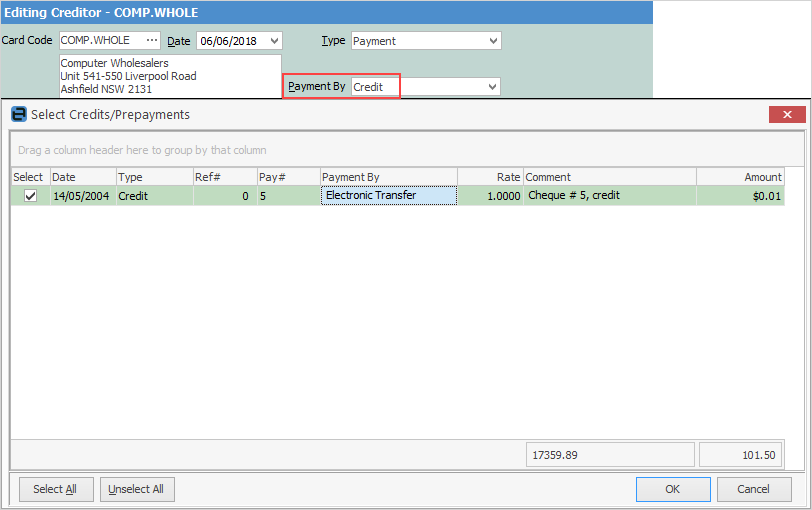812x510 pixels.
Task: Click the 17359.89 total field
Action: [x=610, y=455]
